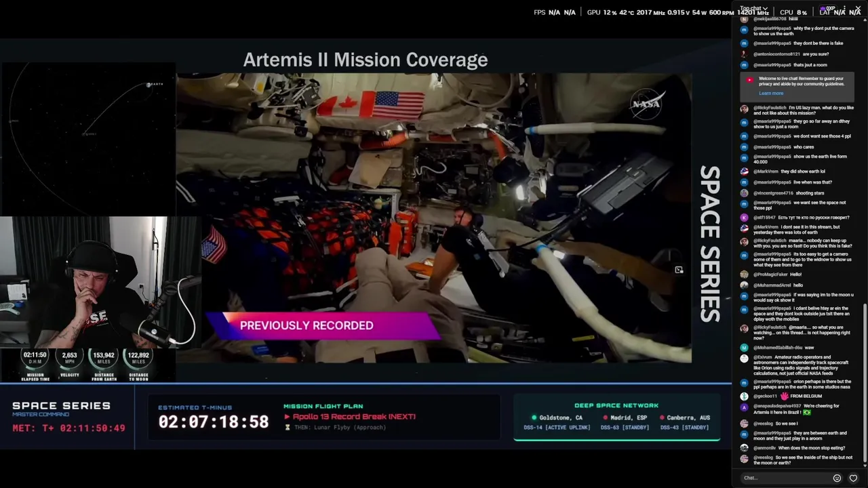Screen dimensions: 868x488
Task: Click the vertical SPACE SERIES side banner
Action: pos(709,244)
